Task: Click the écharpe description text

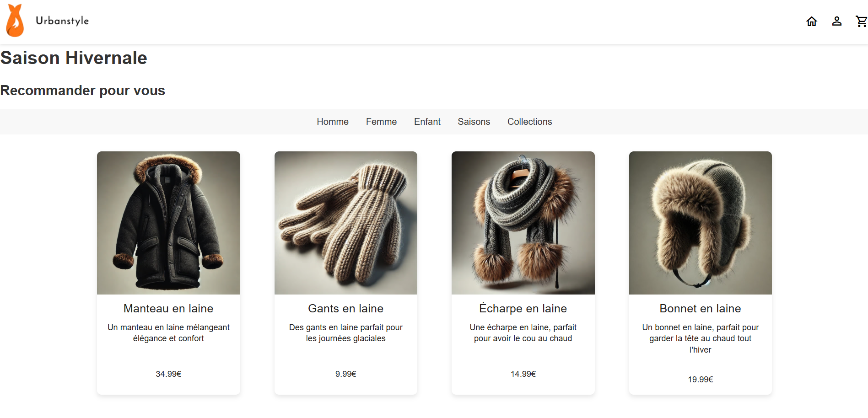Action: click(523, 333)
